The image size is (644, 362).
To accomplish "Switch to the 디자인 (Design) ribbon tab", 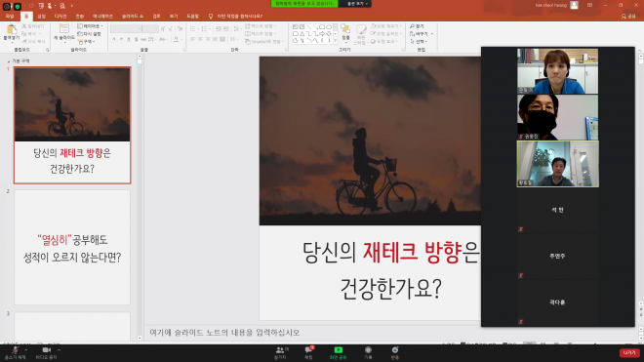I will tap(60, 16).
